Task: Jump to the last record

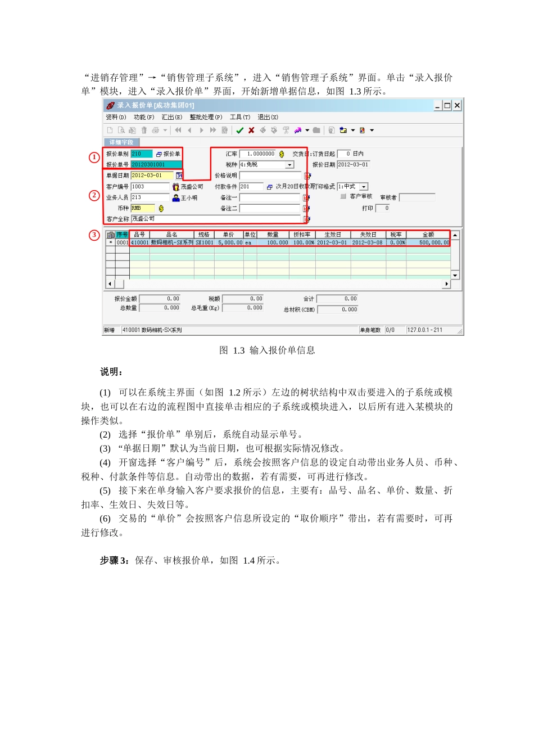Action: point(212,130)
